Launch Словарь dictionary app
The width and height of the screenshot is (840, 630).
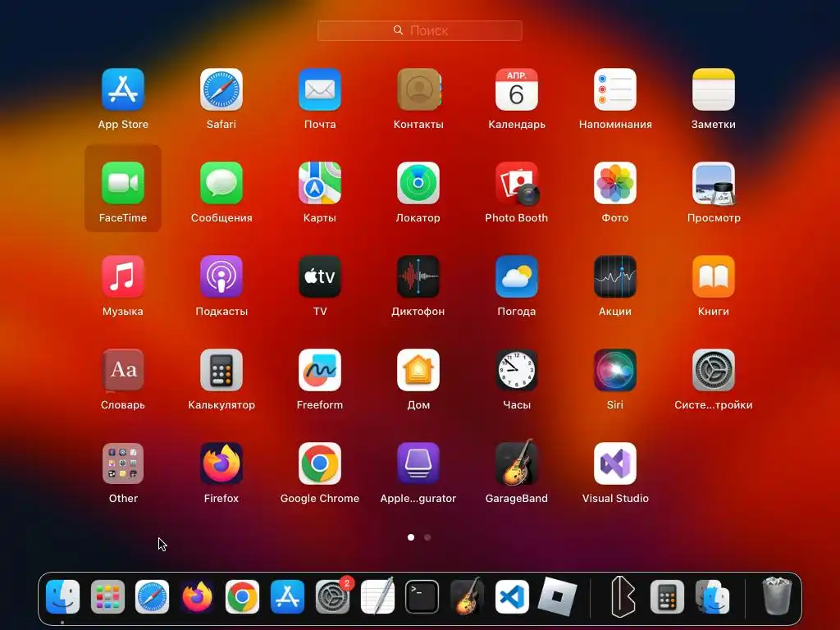(123, 370)
